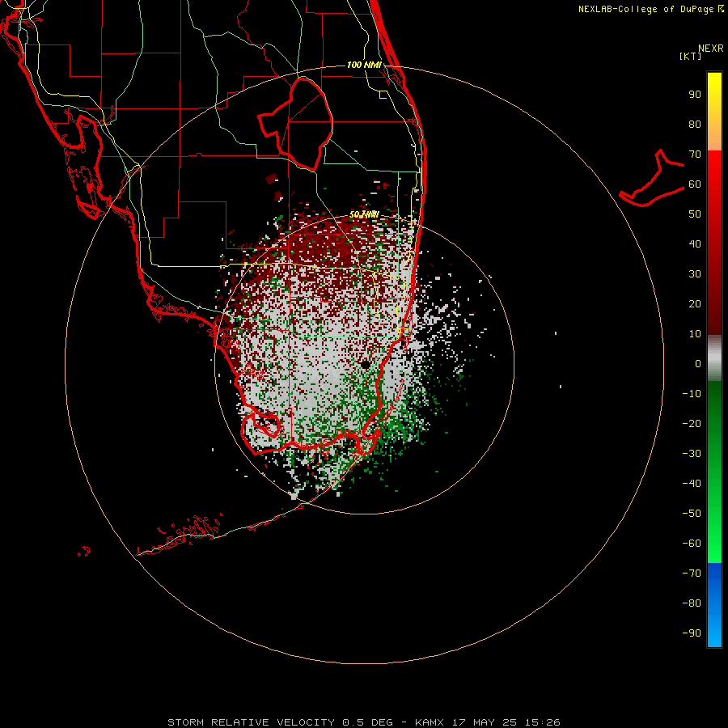The height and width of the screenshot is (728, 728).
Task: Click the 60 value on velocity scale
Action: click(695, 184)
